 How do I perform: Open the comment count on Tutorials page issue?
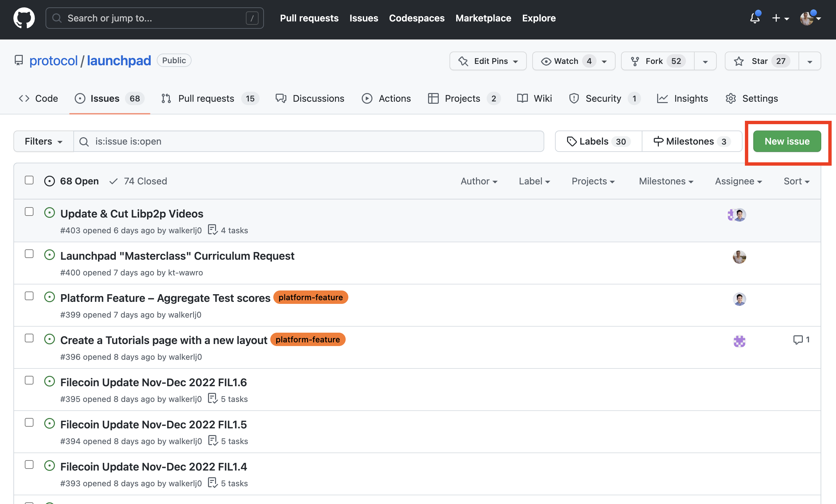(802, 340)
